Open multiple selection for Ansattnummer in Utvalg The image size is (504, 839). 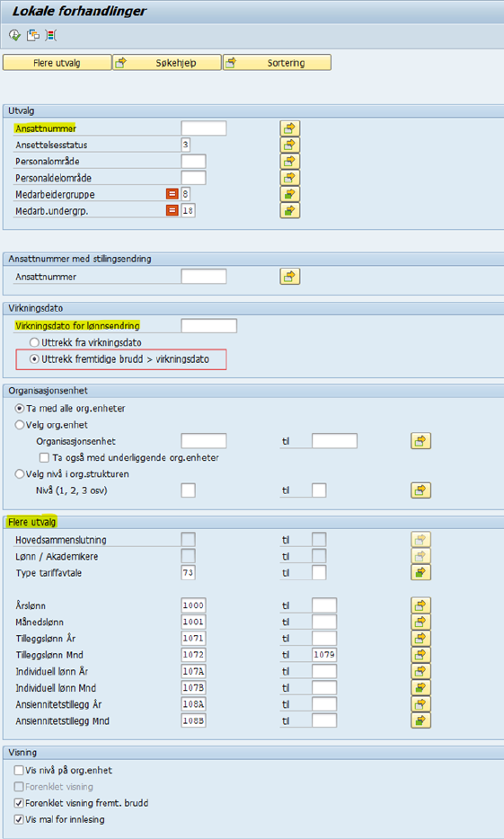pyautogui.click(x=289, y=128)
